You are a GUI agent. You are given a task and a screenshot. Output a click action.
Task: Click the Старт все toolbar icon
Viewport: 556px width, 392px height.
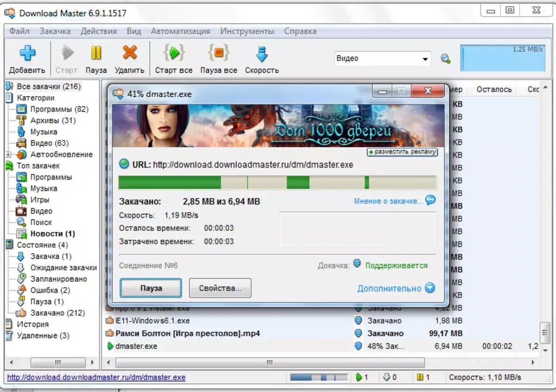[x=174, y=53]
